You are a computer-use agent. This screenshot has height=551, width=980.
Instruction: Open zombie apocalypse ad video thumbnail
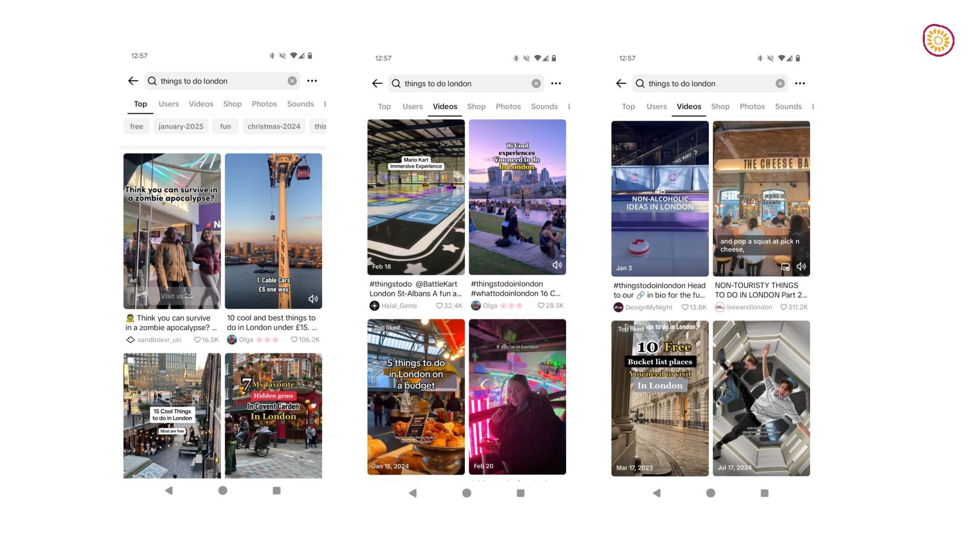172,231
